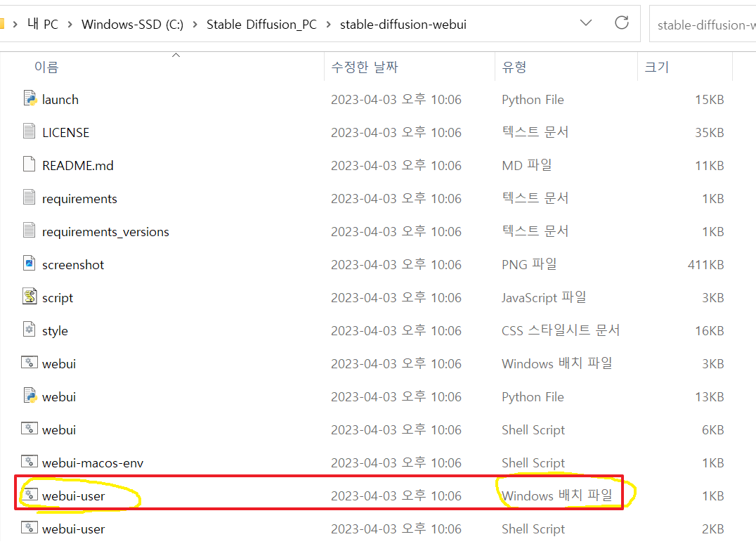Click the Windows 배치 파일 type in the webui-user row
Image resolution: width=756 pixels, height=551 pixels.
tap(557, 495)
